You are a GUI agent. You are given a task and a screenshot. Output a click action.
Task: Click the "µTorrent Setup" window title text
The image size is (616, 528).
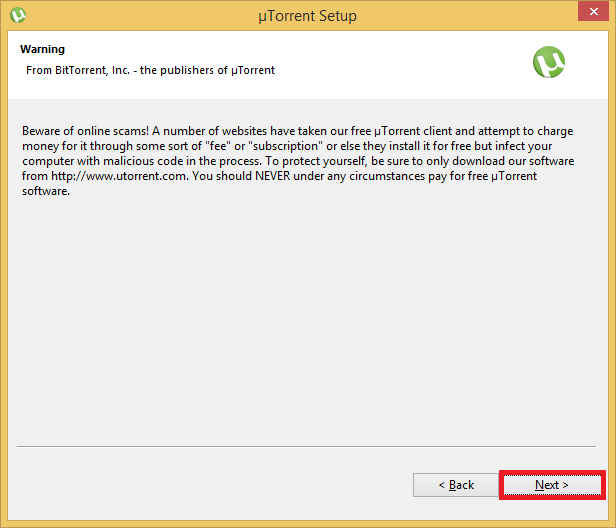pos(308,16)
